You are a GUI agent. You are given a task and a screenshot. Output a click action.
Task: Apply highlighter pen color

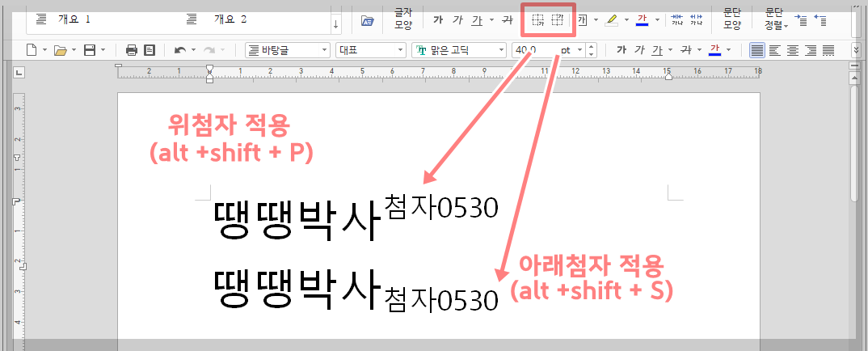pos(611,20)
